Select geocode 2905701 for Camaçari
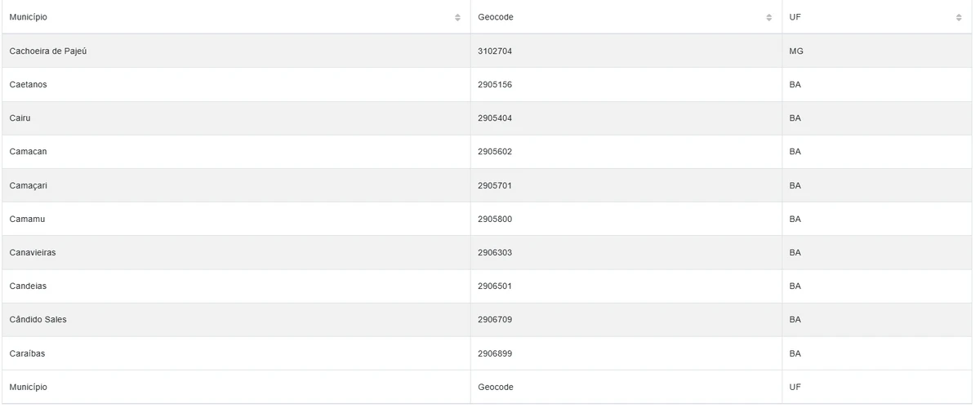This screenshot has height=408, width=980. (495, 185)
